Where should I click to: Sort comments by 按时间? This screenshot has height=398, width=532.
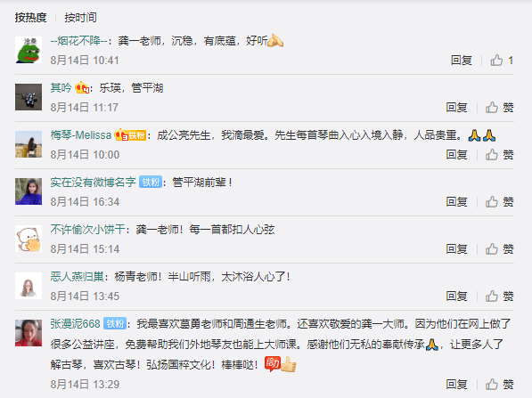(x=80, y=17)
